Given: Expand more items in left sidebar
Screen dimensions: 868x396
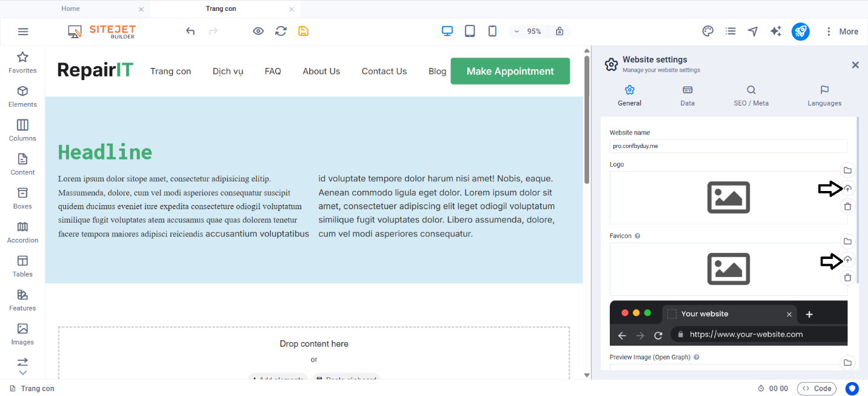Looking at the screenshot, I should click(22, 372).
